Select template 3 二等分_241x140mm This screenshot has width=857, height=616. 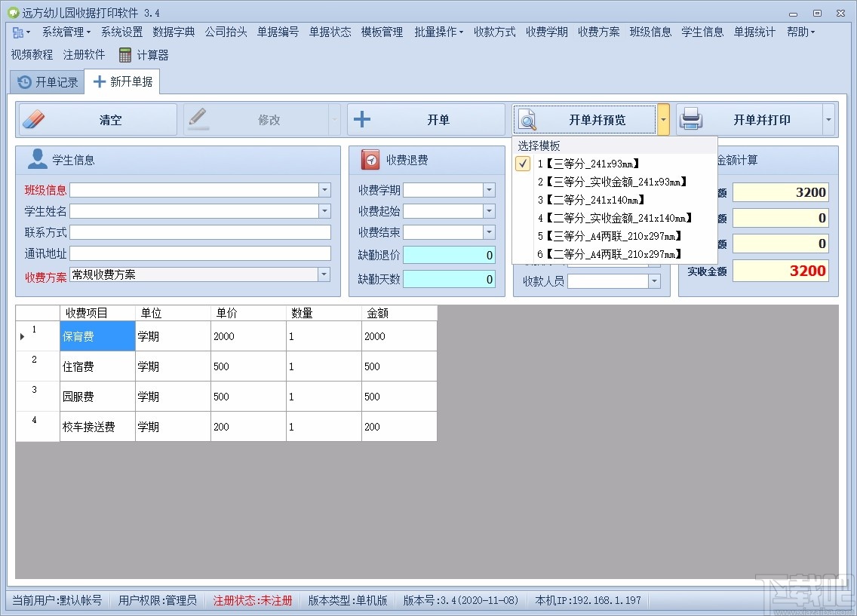(614, 199)
